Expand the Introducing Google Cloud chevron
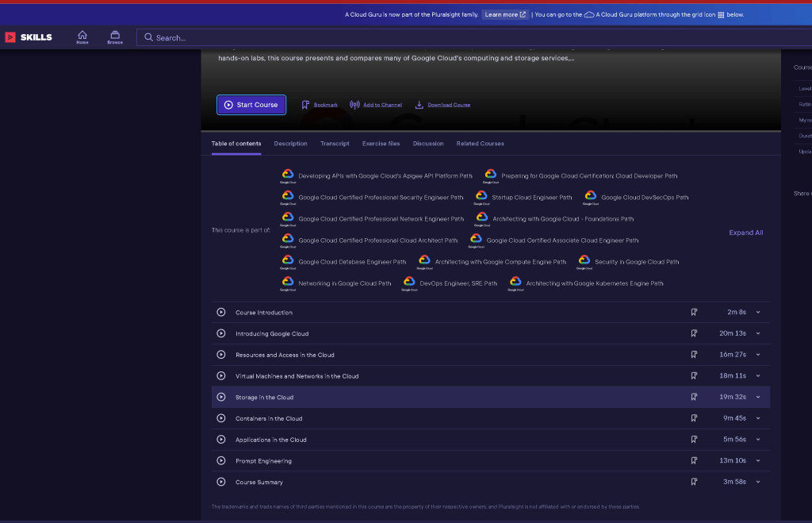The width and height of the screenshot is (812, 523). pyautogui.click(x=758, y=333)
